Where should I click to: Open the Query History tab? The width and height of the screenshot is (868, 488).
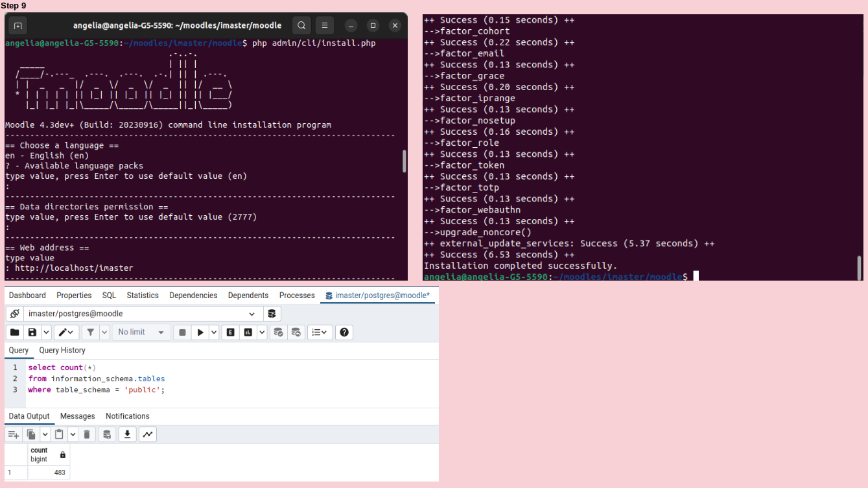click(62, 351)
